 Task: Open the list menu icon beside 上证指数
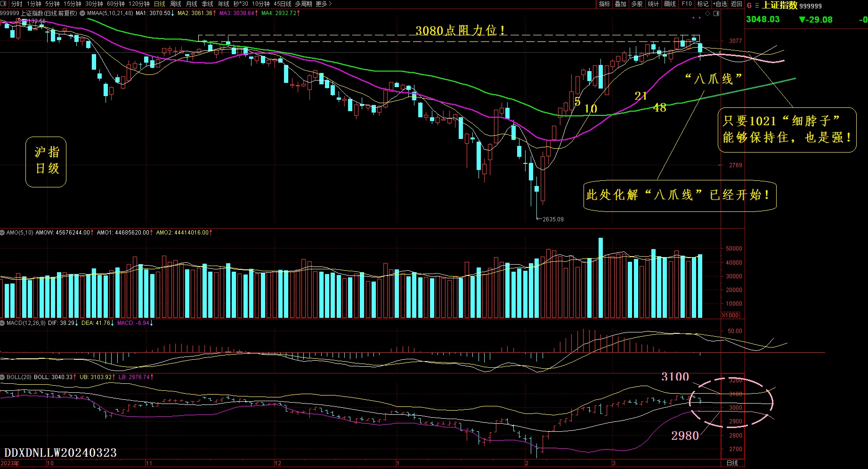click(757, 6)
